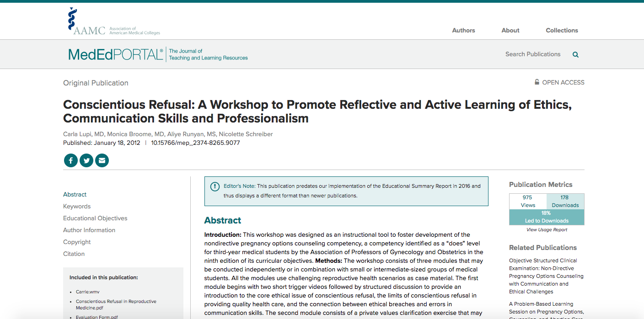Image resolution: width=644 pixels, height=319 pixels.
Task: Click the 975 Views metric
Action: 528,202
